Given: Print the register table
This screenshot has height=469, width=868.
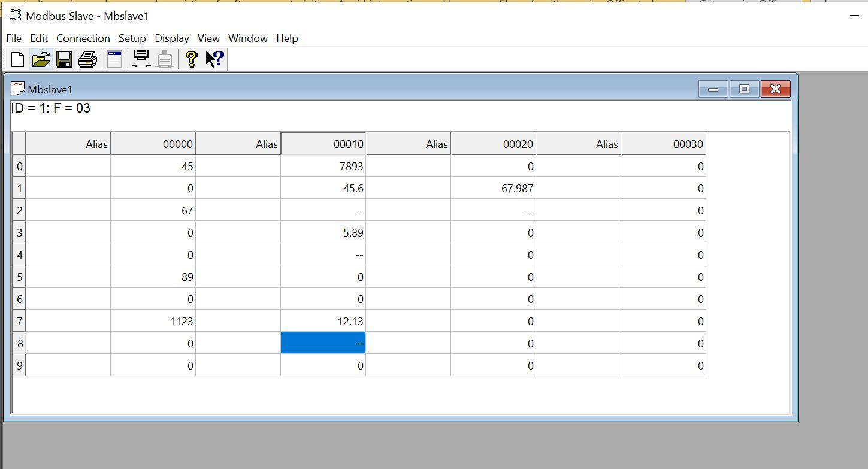Looking at the screenshot, I should point(87,59).
